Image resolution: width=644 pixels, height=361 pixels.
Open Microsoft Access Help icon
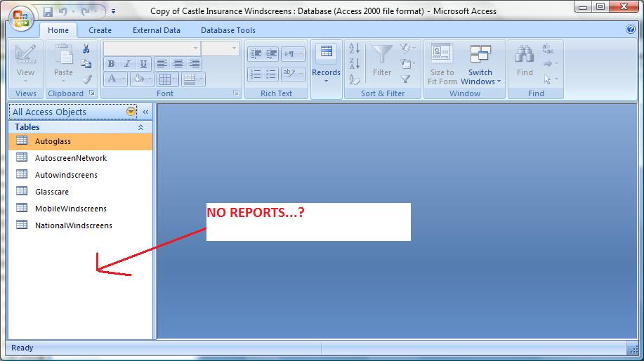pos(631,29)
